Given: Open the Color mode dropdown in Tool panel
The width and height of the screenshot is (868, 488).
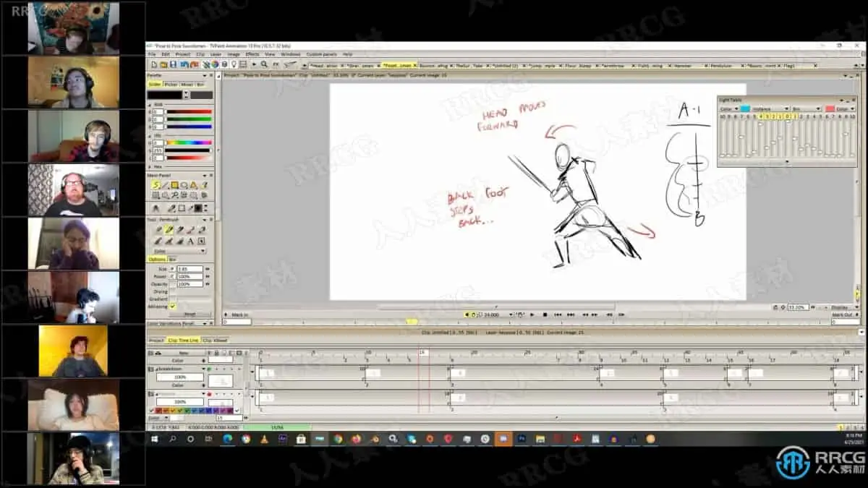Looking at the screenshot, I should [x=179, y=251].
